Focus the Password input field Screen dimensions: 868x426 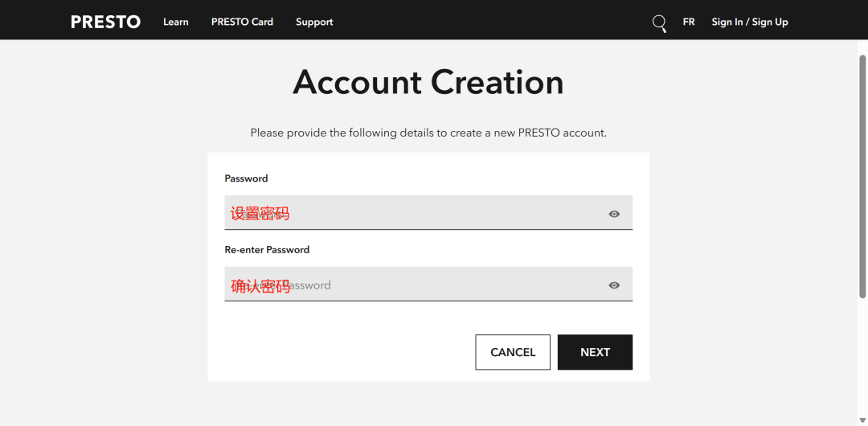click(x=428, y=213)
